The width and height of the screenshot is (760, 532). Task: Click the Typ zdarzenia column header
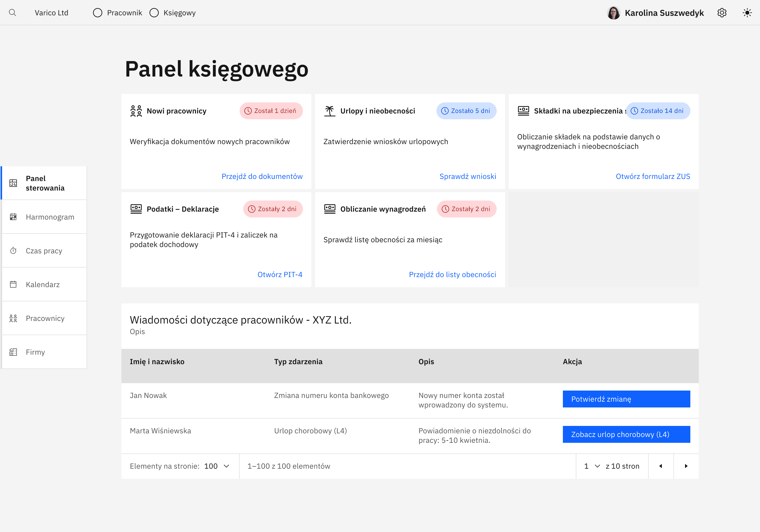(298, 362)
